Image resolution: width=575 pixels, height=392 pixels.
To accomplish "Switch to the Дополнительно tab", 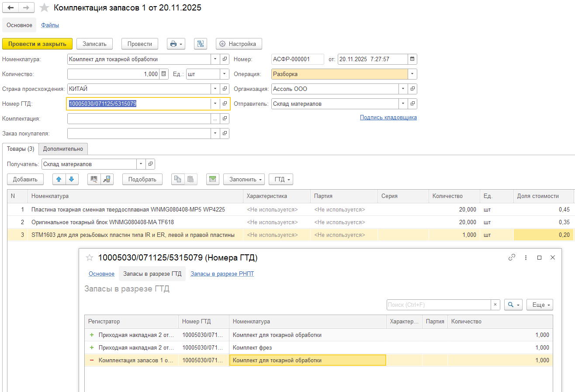I will [x=63, y=149].
